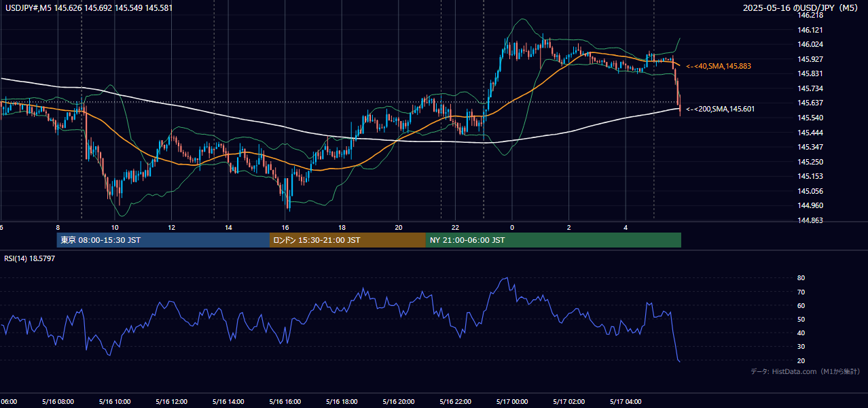
Task: Click price axis label 145.540
Action: coord(811,118)
